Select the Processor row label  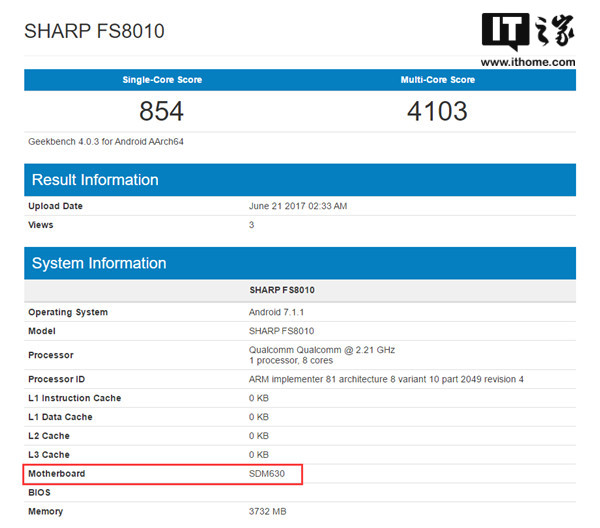pos(51,355)
